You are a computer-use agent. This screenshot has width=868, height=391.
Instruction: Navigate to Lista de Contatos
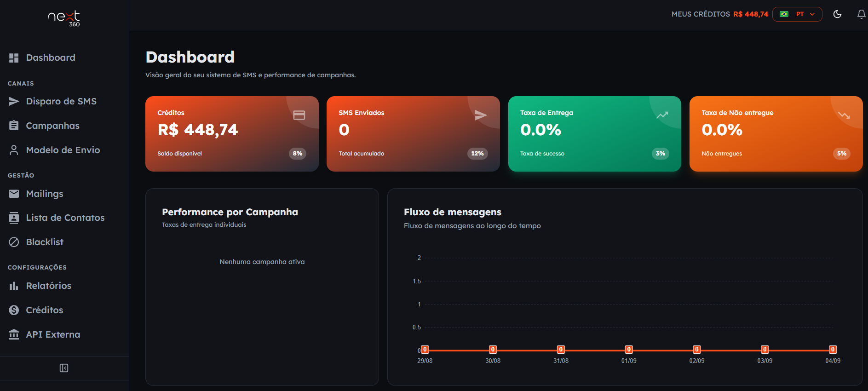click(64, 218)
